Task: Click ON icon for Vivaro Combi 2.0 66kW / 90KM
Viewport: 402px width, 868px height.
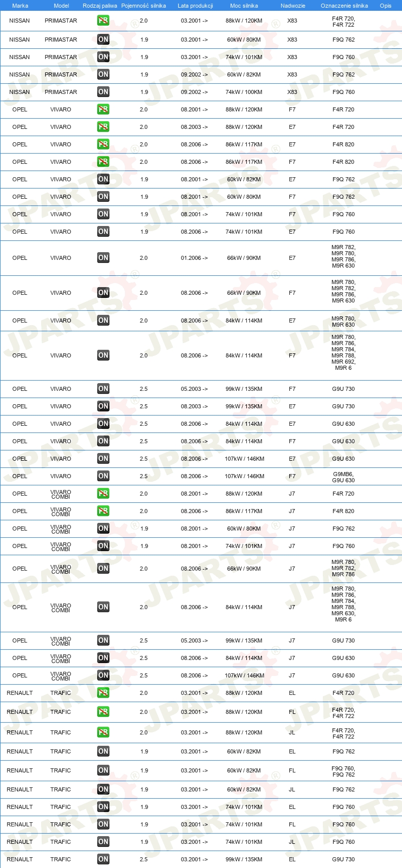Action: click(x=103, y=569)
